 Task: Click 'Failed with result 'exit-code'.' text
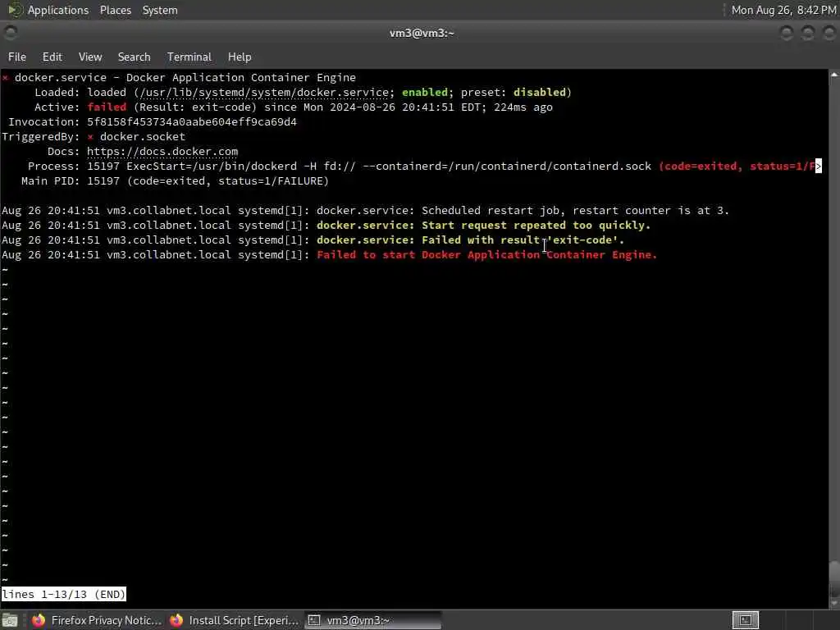523,240
